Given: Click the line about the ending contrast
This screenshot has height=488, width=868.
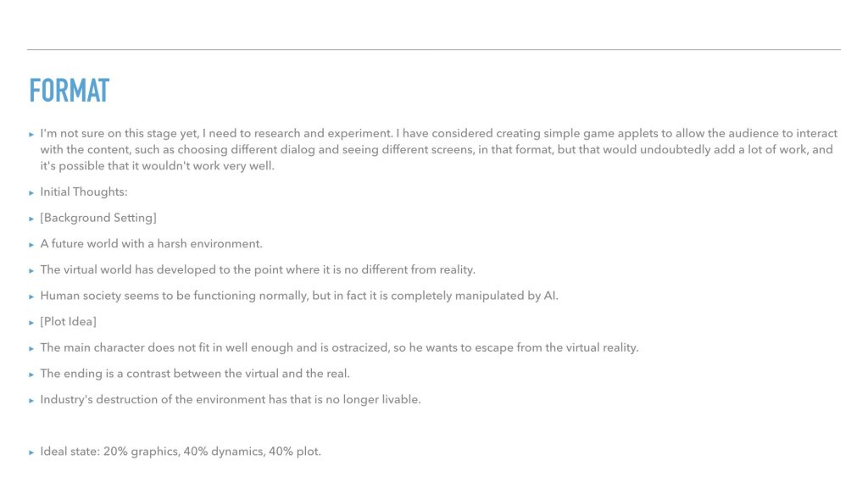Looking at the screenshot, I should pos(195,374).
